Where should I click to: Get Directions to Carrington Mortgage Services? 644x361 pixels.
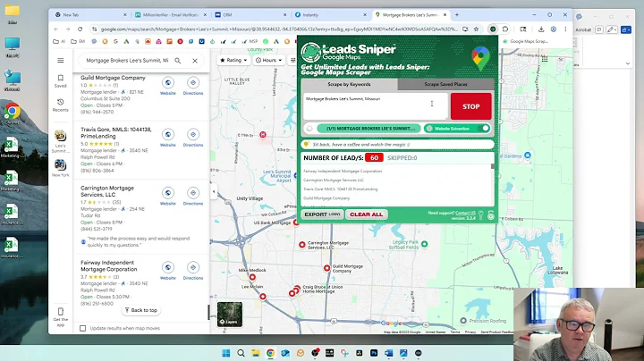coord(192,196)
